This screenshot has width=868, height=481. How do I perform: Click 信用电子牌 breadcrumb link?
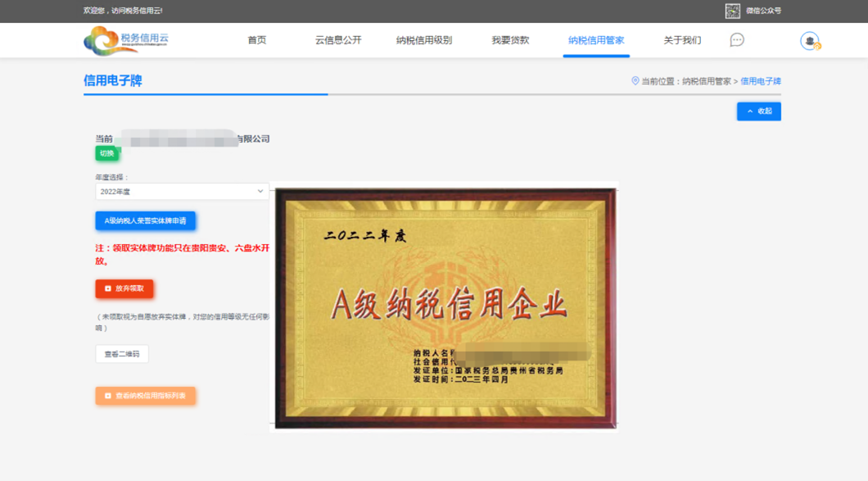pos(761,81)
